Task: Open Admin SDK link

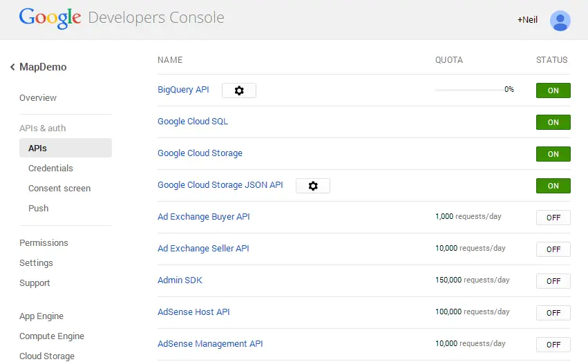Action: tap(180, 280)
